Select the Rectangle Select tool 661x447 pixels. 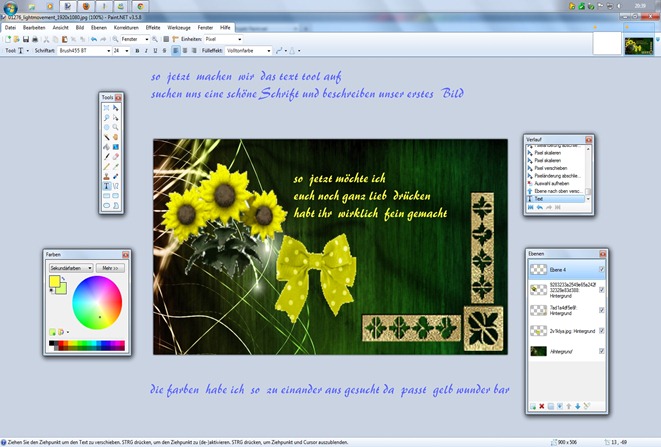point(107,108)
